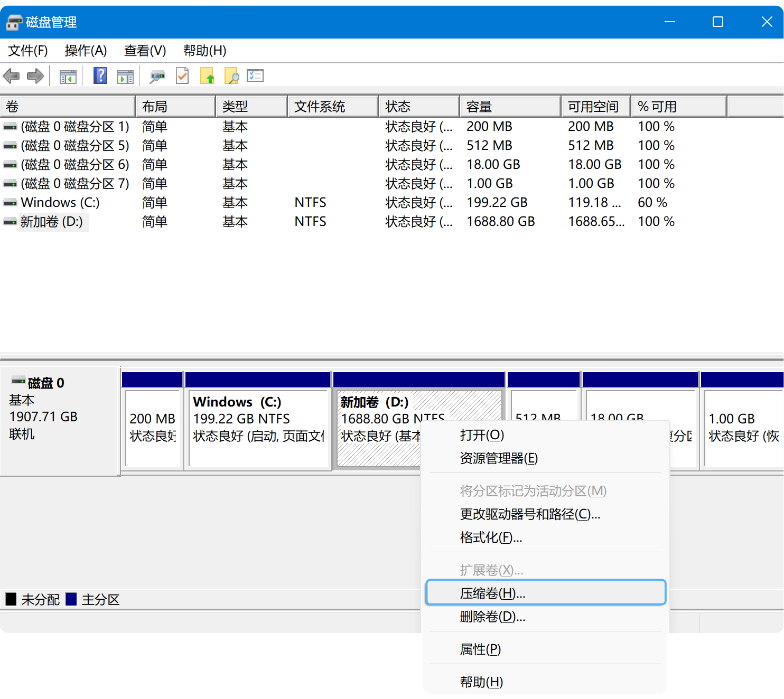The height and width of the screenshot is (699, 784).
Task: Click the show/hide action pane toolbar icon
Action: 125,77
